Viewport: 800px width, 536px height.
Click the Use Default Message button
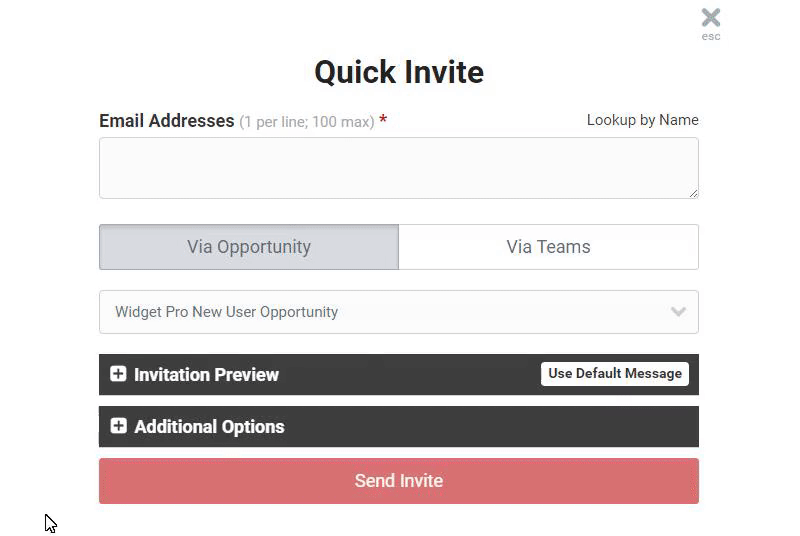pyautogui.click(x=615, y=374)
